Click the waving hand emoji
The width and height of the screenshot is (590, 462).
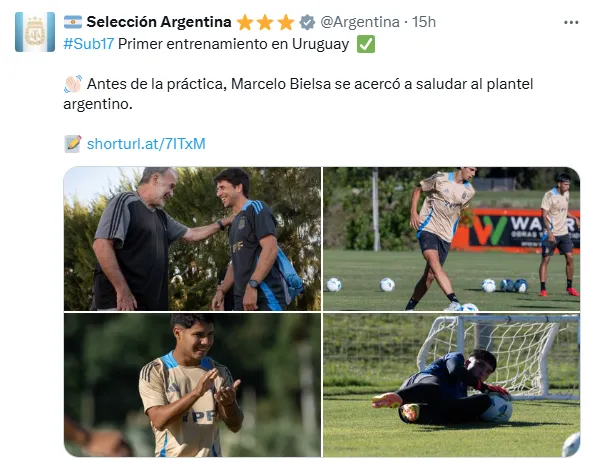tap(73, 84)
